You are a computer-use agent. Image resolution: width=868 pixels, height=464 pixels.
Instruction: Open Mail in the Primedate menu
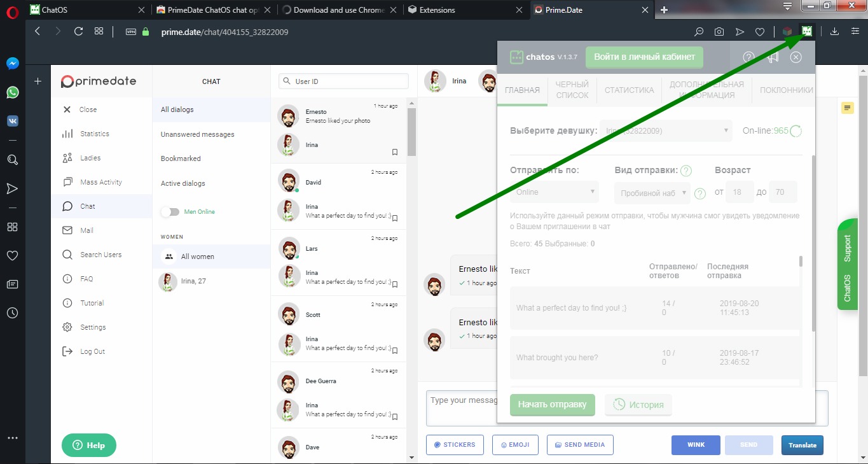87,230
